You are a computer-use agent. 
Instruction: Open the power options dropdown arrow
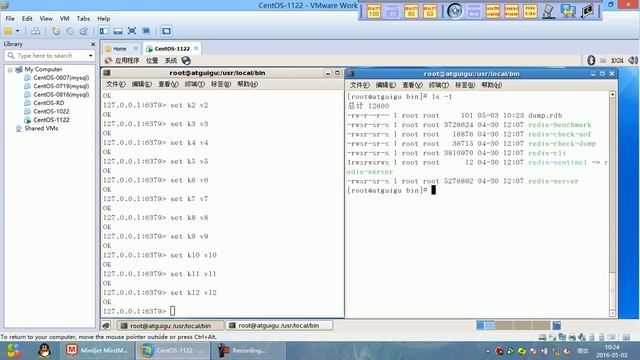coord(18,31)
